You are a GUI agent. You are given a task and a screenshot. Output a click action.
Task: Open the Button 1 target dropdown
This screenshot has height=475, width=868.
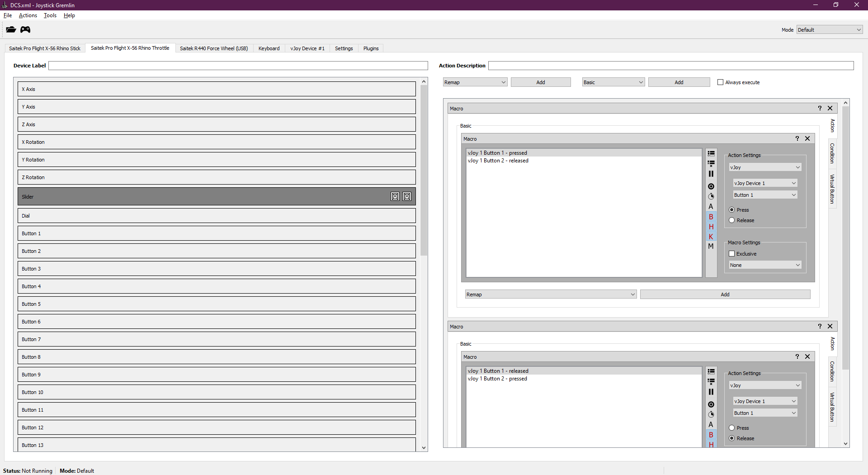[764, 194]
